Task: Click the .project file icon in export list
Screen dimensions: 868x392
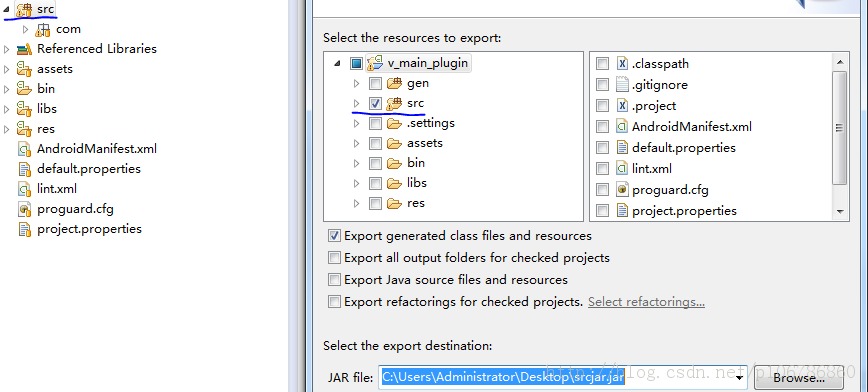Action: [622, 106]
